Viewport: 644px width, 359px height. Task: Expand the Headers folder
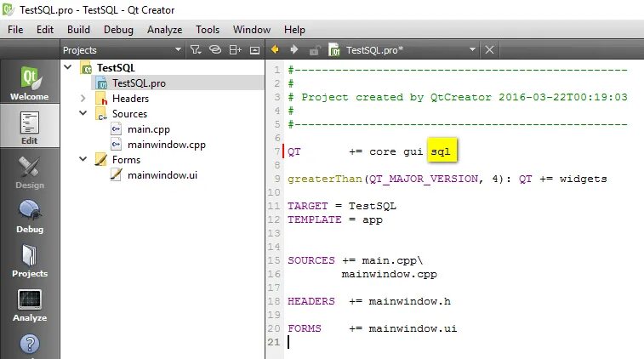(x=83, y=98)
